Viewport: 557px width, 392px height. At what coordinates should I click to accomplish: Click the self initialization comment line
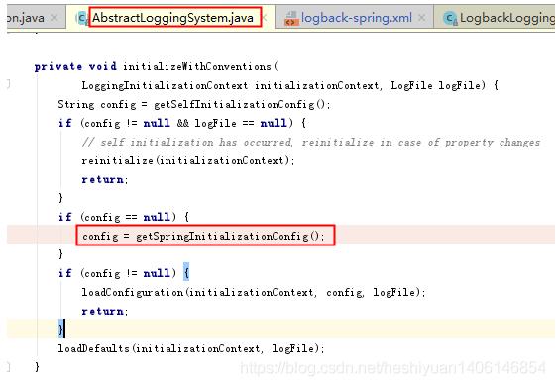pyautogui.click(x=311, y=143)
